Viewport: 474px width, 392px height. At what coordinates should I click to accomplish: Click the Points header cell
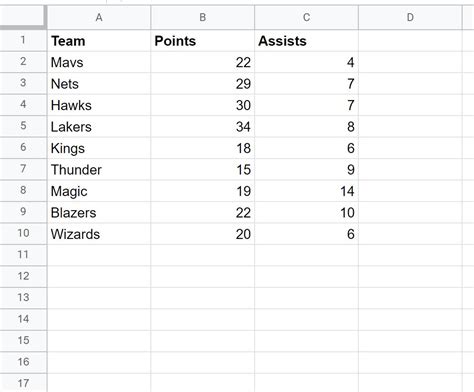click(203, 41)
